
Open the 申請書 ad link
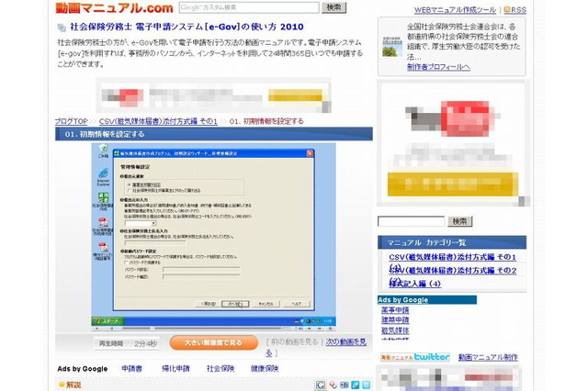(x=132, y=369)
